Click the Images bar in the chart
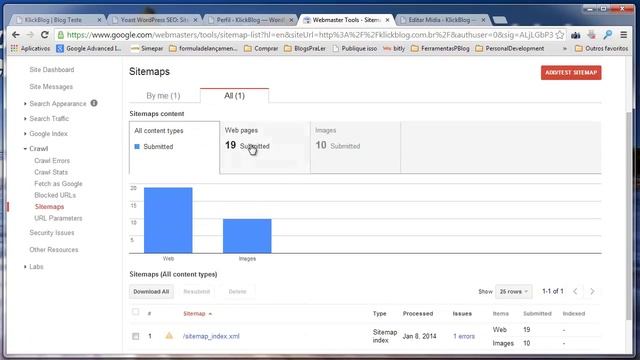The image size is (640, 360). [x=247, y=236]
